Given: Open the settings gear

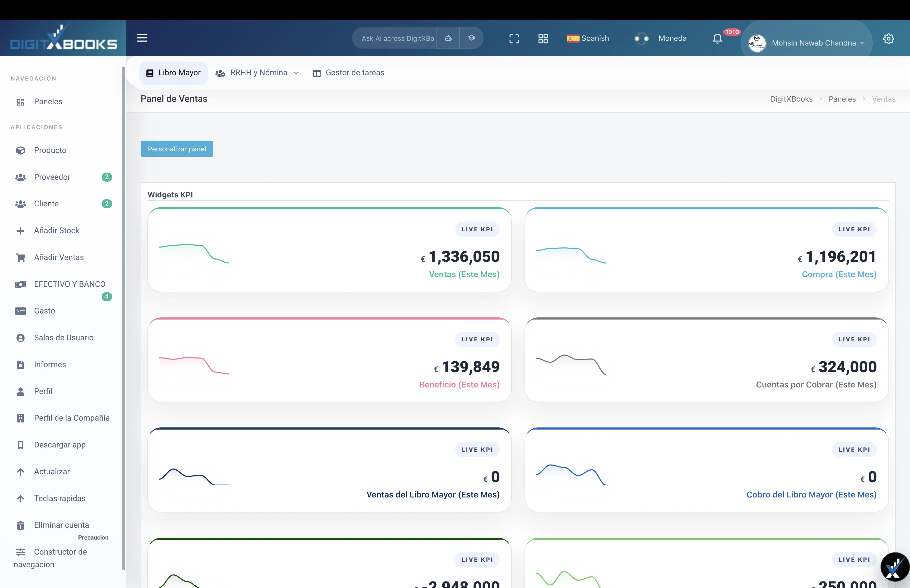Looking at the screenshot, I should [889, 38].
